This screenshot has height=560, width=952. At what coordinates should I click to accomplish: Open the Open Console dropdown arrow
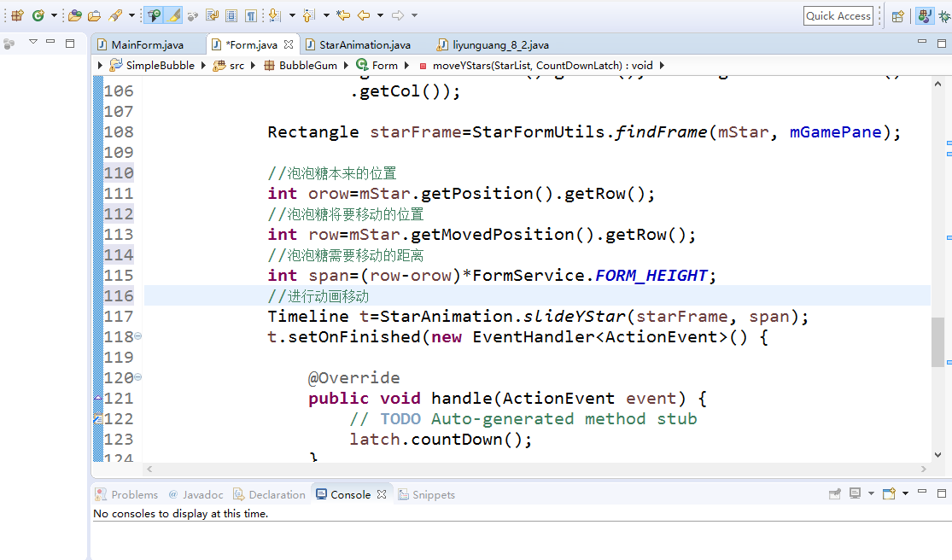tap(905, 494)
